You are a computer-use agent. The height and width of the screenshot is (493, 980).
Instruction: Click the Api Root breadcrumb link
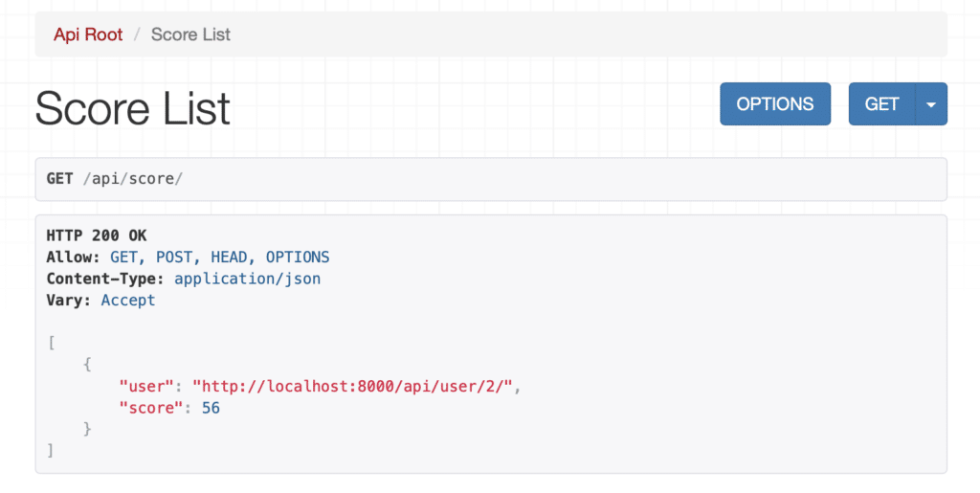(88, 34)
